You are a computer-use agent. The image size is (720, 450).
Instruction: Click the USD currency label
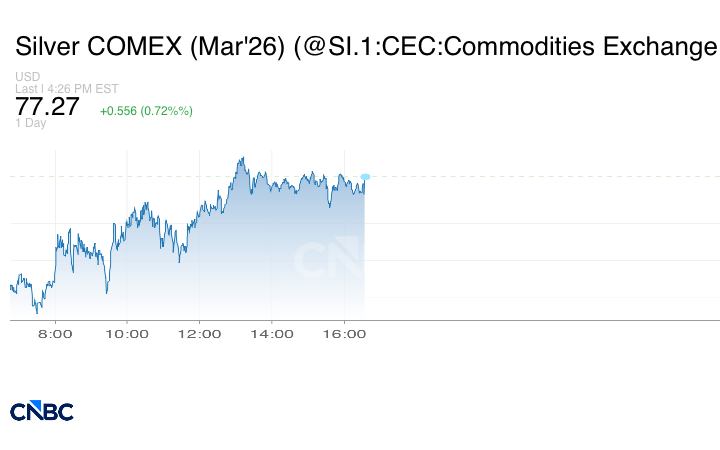[x=27, y=77]
